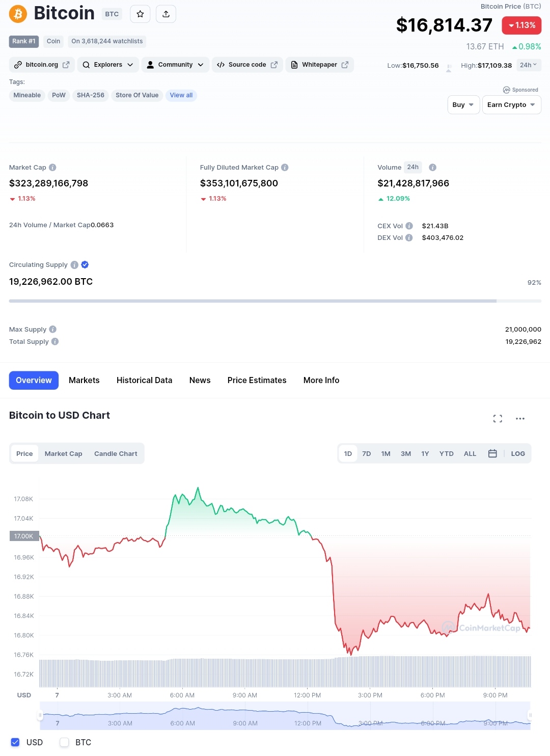Click Circulating Supply verified badge

pos(85,265)
